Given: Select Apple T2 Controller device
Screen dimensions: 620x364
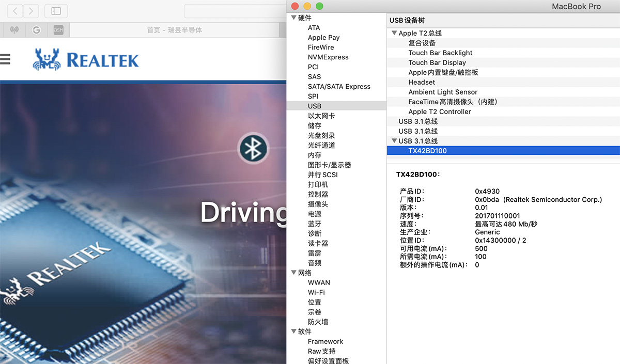Looking at the screenshot, I should coord(440,112).
